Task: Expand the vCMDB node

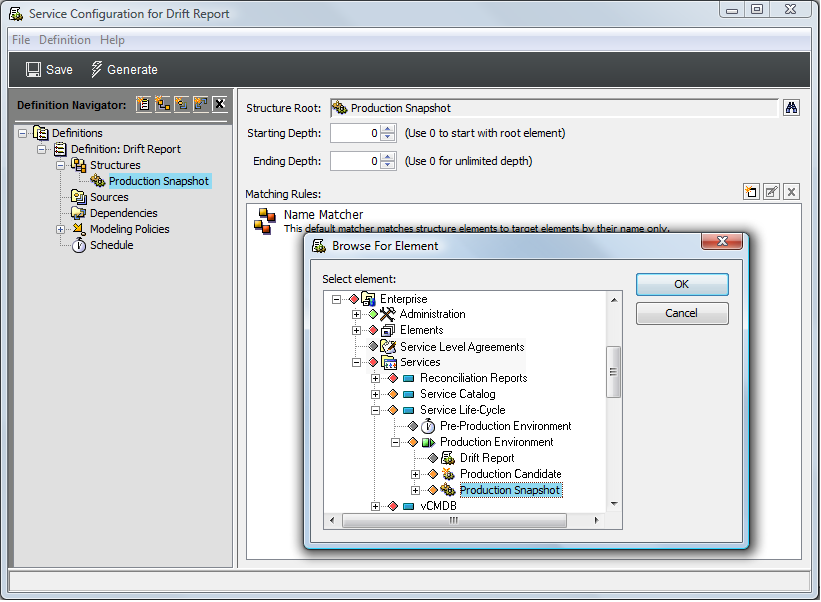Action: pos(375,506)
